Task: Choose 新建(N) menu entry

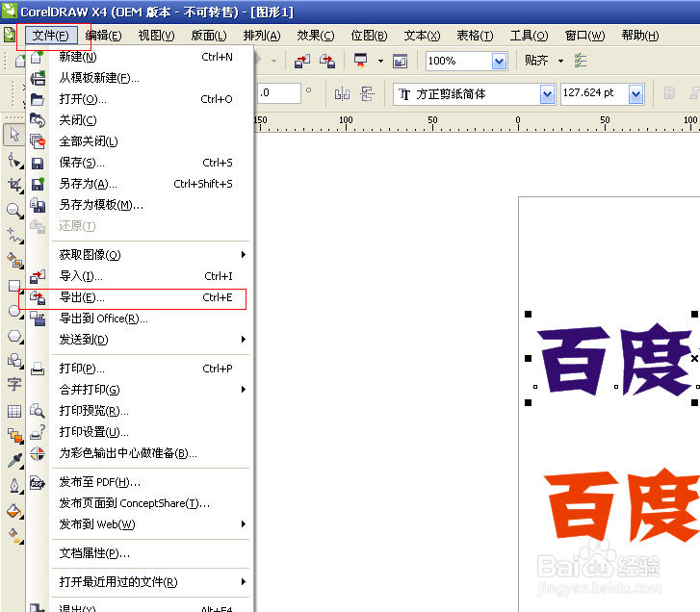Action: pyautogui.click(x=140, y=57)
